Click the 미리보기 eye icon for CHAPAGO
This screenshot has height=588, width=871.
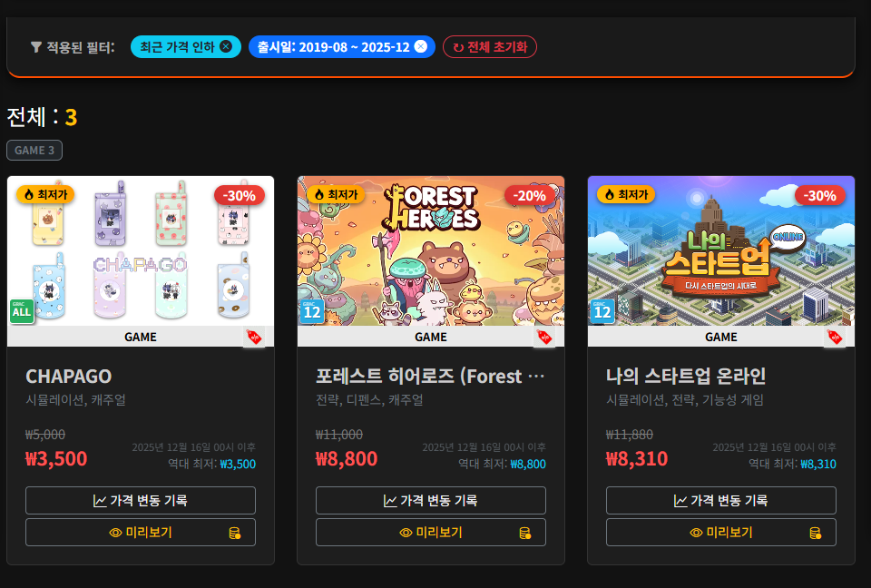coord(115,533)
